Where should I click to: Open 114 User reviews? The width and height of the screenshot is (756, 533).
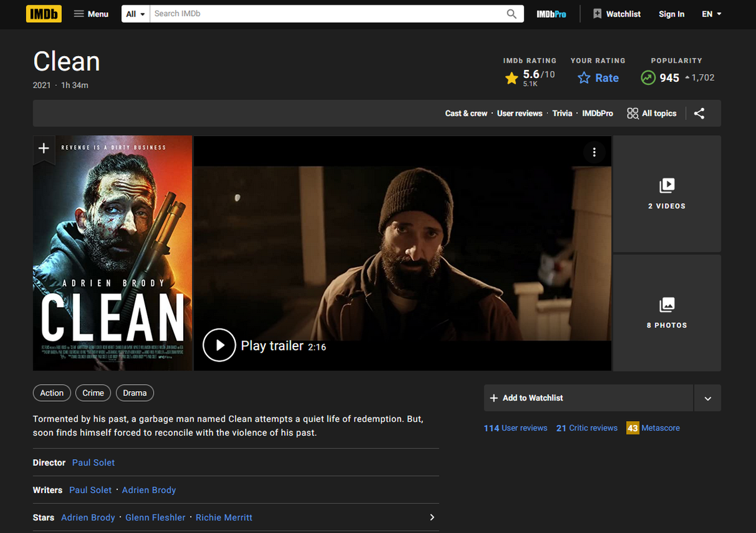(x=516, y=428)
